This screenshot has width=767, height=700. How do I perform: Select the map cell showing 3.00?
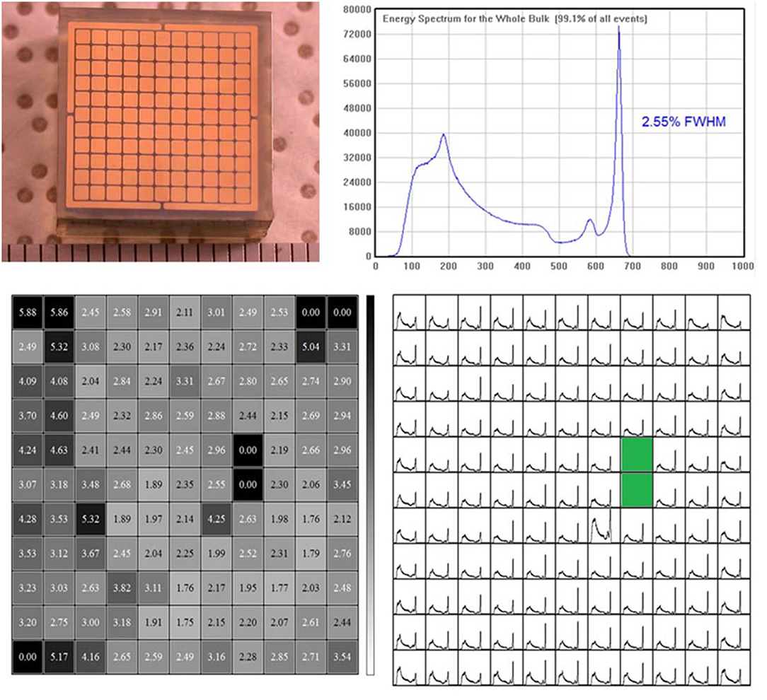coord(91,622)
